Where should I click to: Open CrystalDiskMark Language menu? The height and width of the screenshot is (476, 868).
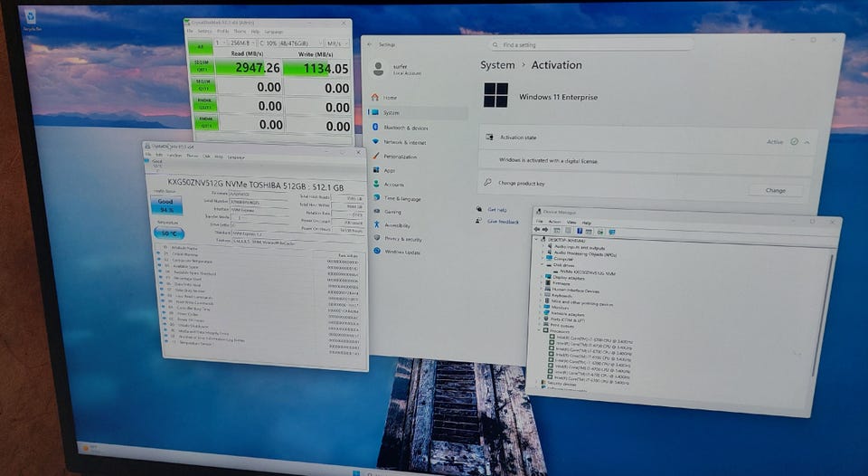click(273, 32)
